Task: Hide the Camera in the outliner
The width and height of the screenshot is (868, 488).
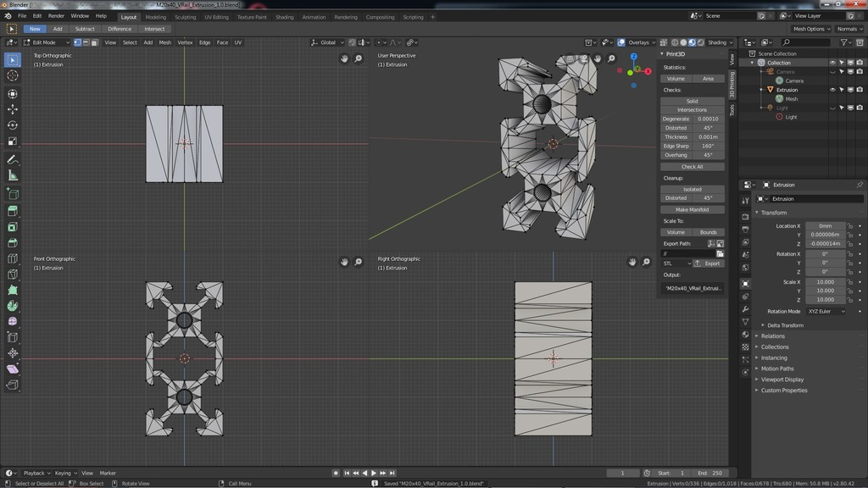Action: 832,71
